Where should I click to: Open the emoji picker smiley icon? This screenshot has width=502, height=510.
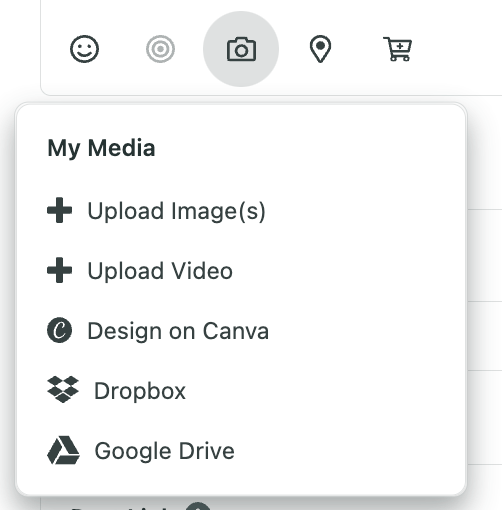tap(84, 49)
